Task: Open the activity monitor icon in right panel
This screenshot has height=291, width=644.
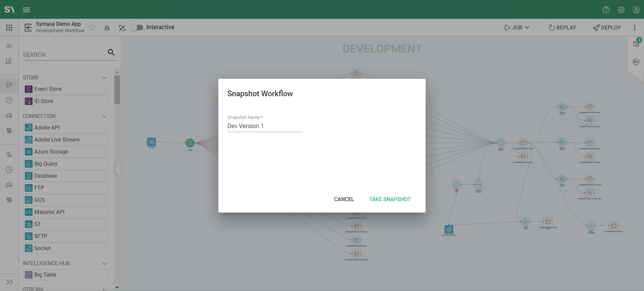Action: (636, 62)
